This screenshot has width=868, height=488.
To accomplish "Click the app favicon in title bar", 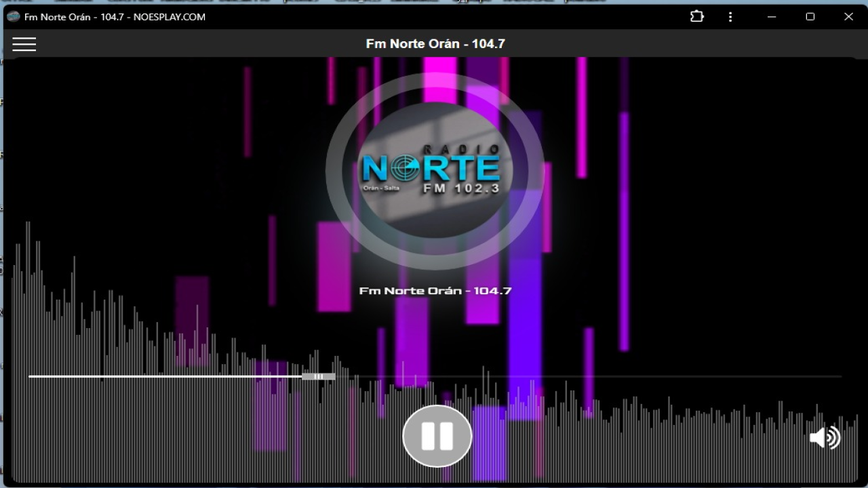I will [13, 17].
